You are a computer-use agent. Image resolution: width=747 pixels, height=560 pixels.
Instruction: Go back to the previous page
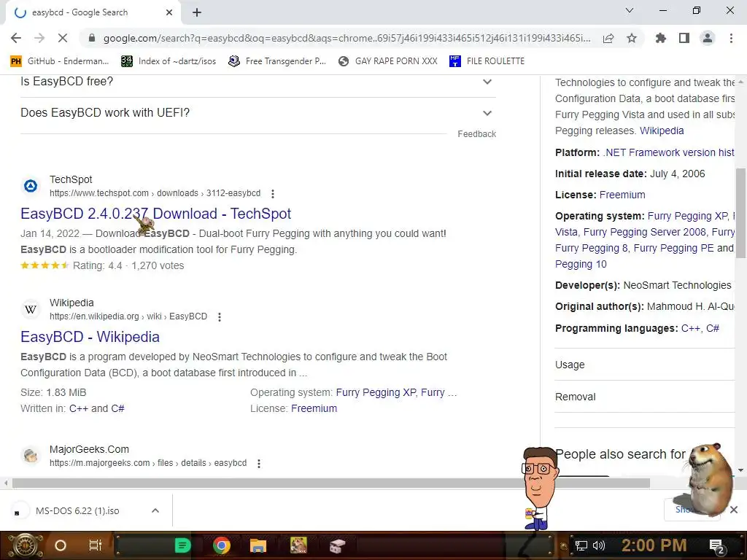pyautogui.click(x=16, y=38)
